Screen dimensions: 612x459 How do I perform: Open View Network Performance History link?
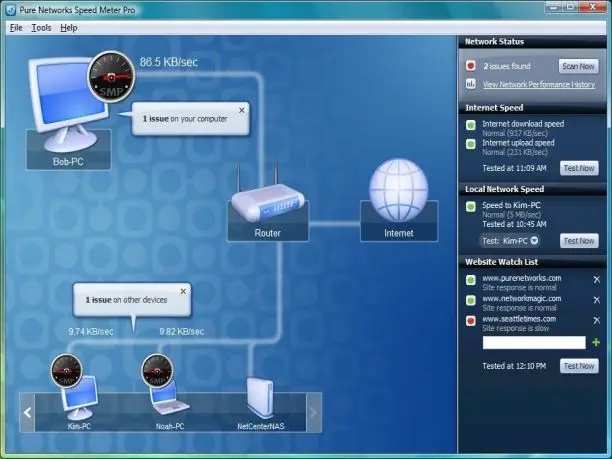click(x=539, y=84)
